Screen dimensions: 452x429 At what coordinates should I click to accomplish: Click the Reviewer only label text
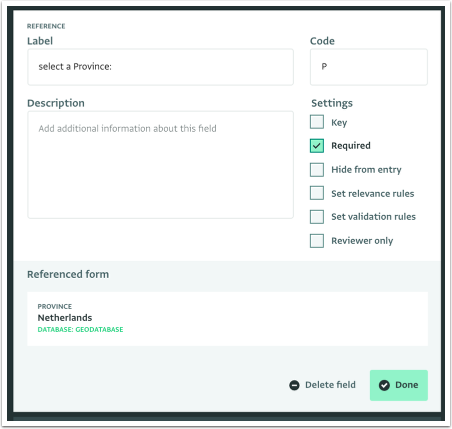click(x=362, y=241)
